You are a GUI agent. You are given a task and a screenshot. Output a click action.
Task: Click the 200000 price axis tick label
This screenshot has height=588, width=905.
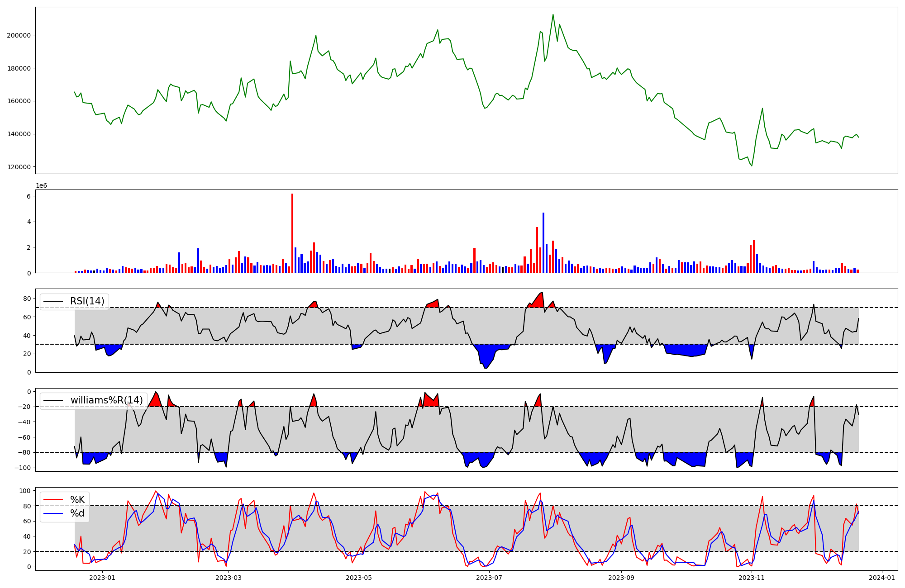click(x=19, y=35)
